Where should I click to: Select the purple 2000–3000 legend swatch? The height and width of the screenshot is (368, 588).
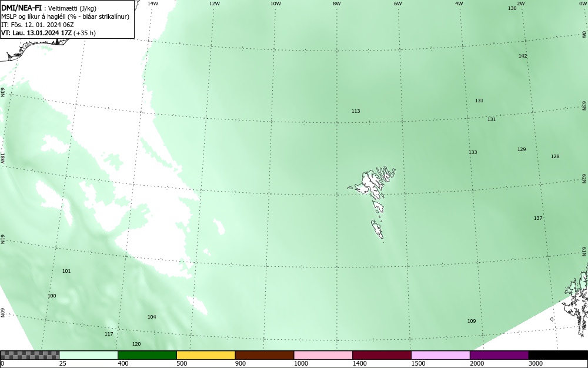click(x=499, y=355)
